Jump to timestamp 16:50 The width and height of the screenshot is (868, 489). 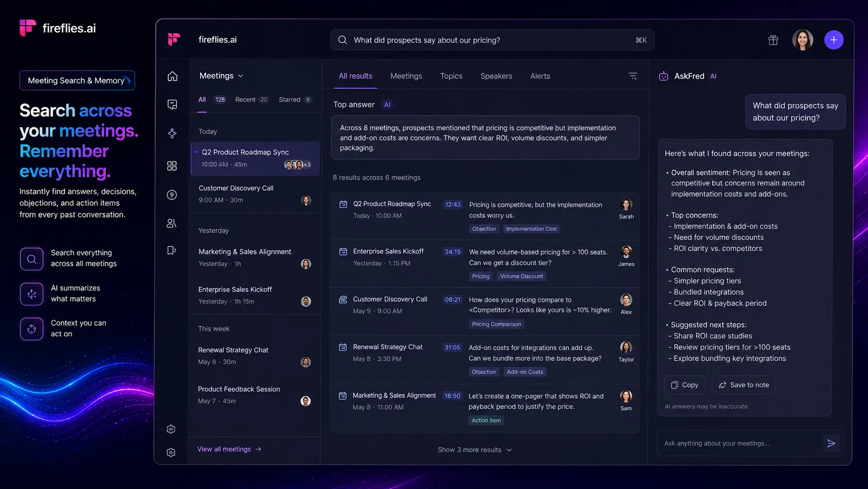click(x=452, y=396)
